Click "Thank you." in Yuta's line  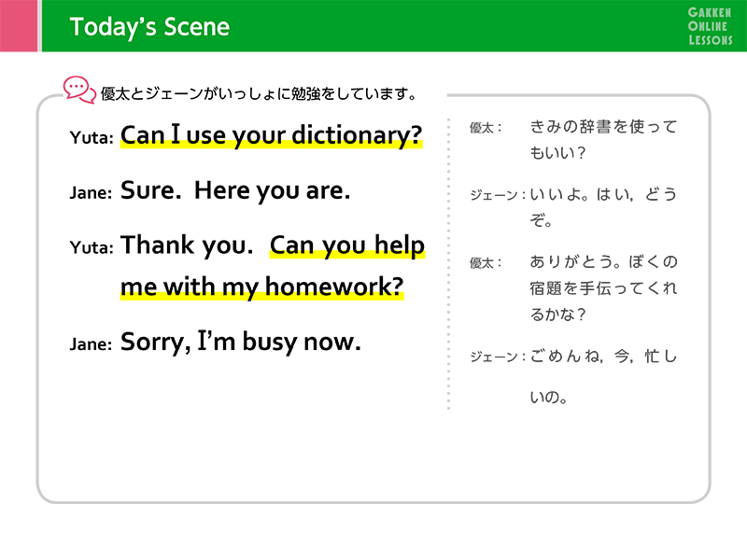(x=187, y=245)
